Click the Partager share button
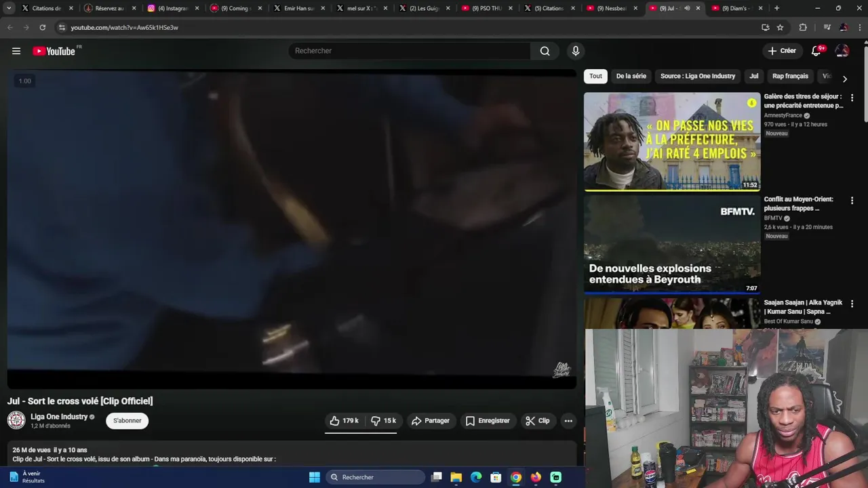The width and height of the screenshot is (868, 488). point(430,421)
